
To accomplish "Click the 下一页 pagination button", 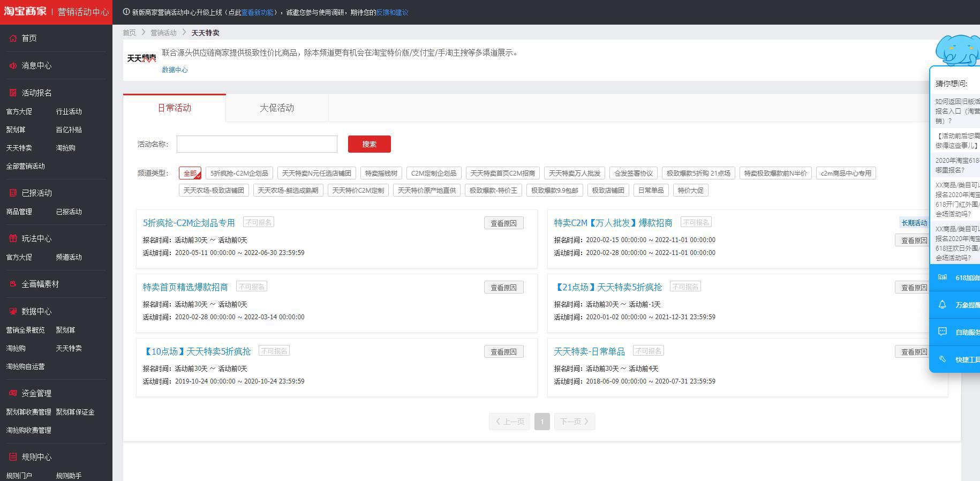I will coord(575,422).
